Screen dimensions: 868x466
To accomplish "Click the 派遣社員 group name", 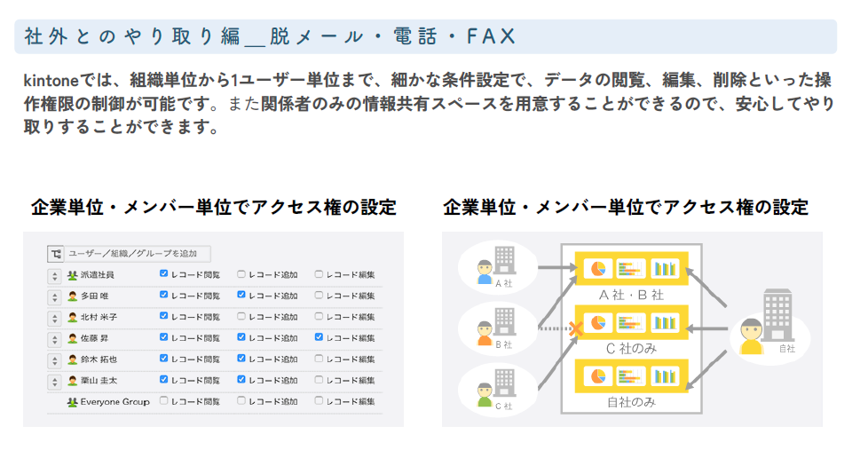I will click(x=98, y=275).
